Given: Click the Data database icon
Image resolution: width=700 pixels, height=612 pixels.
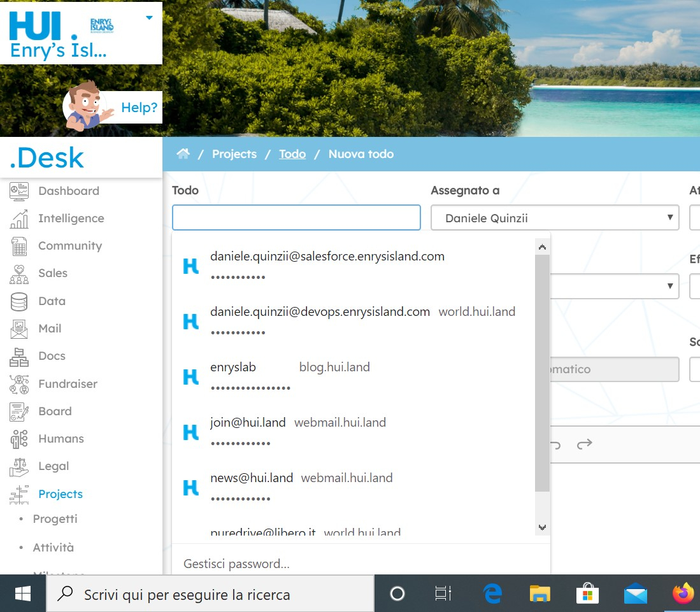Looking at the screenshot, I should pyautogui.click(x=19, y=301).
